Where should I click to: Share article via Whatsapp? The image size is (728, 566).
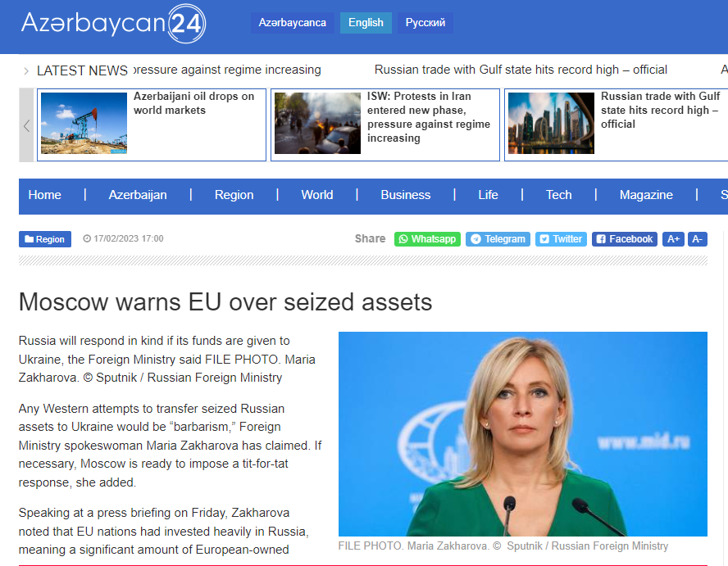(427, 239)
